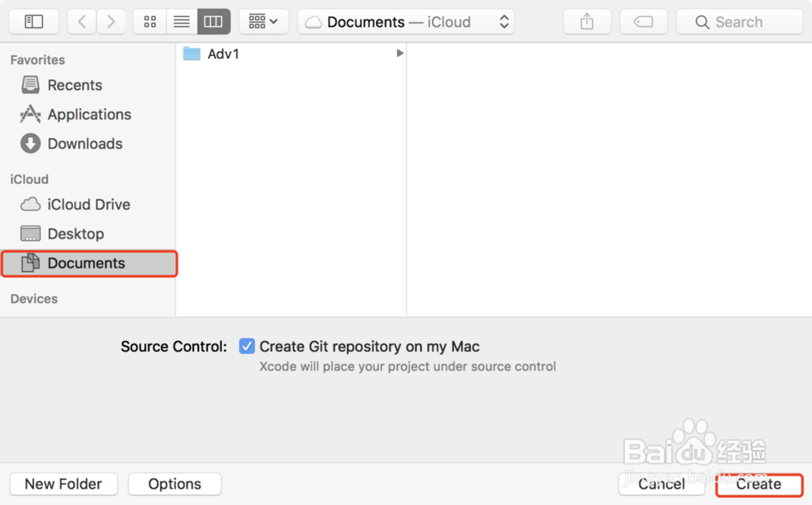This screenshot has width=812, height=505.
Task: Click the Share toolbar icon
Action: (x=587, y=22)
